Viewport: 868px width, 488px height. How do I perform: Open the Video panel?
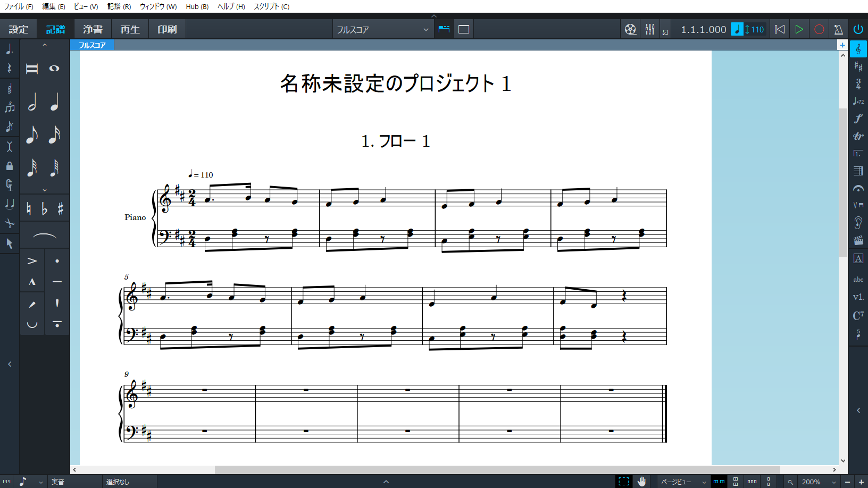[x=858, y=241]
